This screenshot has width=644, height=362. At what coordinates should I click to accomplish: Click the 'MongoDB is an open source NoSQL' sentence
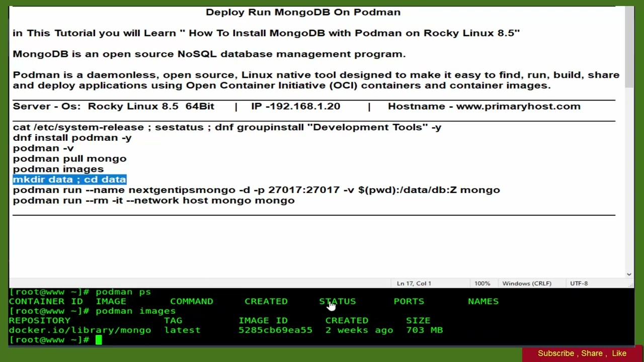click(209, 54)
